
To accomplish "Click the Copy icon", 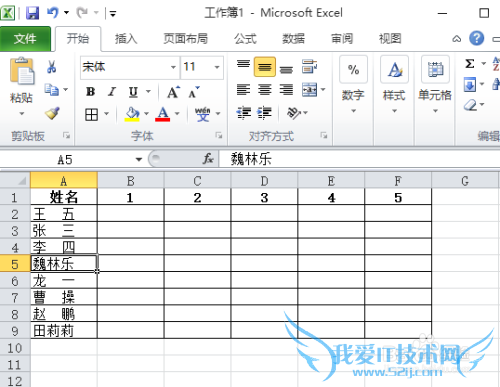I will (51, 89).
